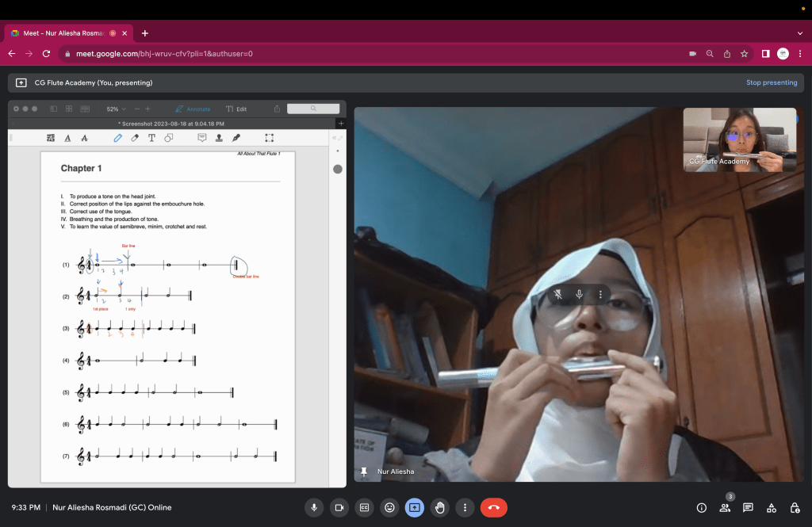The width and height of the screenshot is (812, 527).
Task: Choose the stamp tool in annotation toolbar
Action: (219, 138)
